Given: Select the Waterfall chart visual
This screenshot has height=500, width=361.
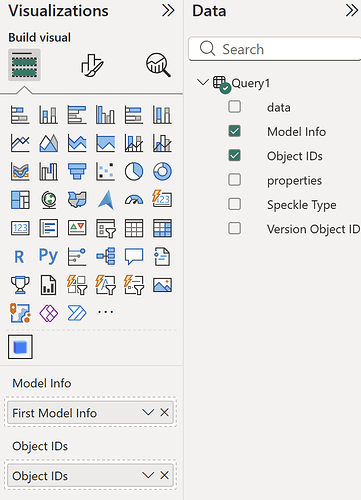Looking at the screenshot, I should (x=48, y=171).
